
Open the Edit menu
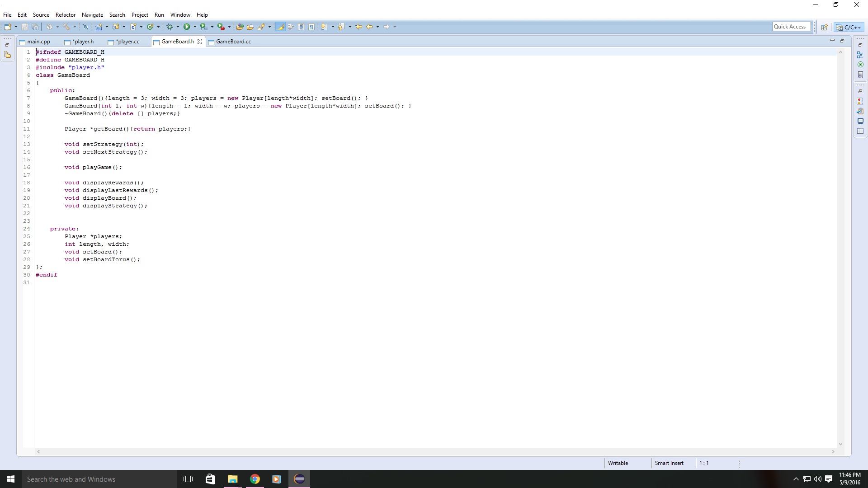pyautogui.click(x=21, y=14)
